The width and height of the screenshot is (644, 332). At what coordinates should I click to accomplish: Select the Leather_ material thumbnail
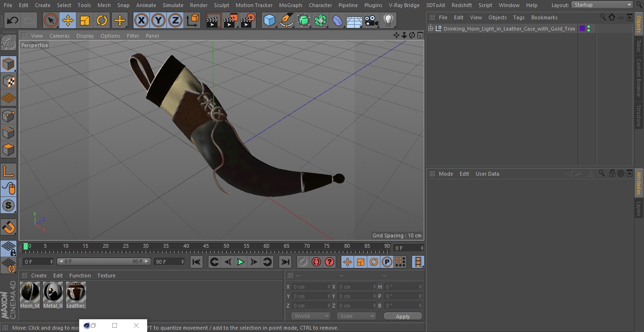[76, 292]
